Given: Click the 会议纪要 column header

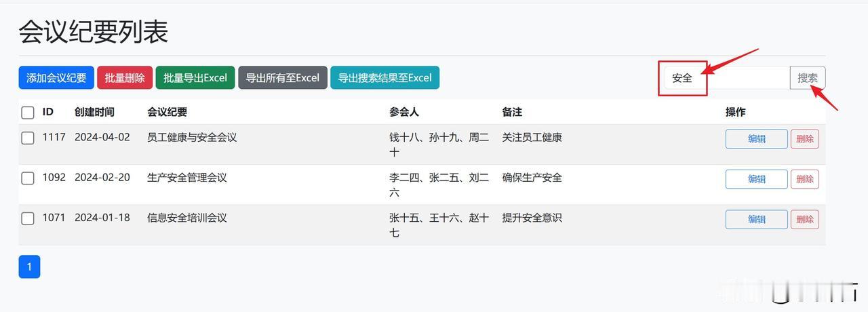Looking at the screenshot, I should point(167,112).
